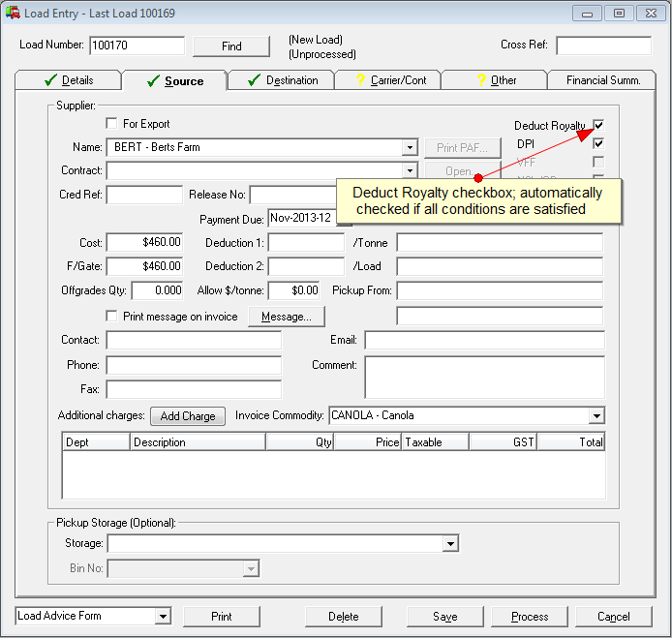Tick Print message on invoice checkbox
The image size is (672, 638).
click(x=111, y=317)
